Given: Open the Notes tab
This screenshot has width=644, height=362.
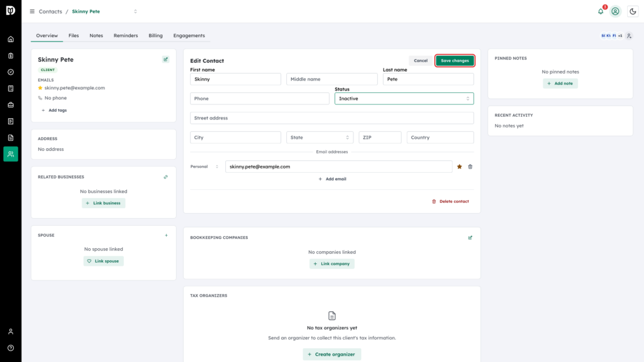Looking at the screenshot, I should (x=96, y=36).
